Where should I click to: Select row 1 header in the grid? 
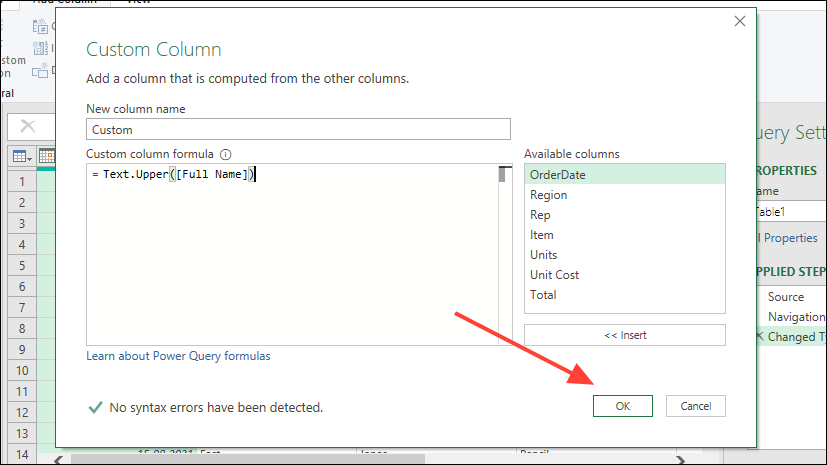click(x=22, y=181)
